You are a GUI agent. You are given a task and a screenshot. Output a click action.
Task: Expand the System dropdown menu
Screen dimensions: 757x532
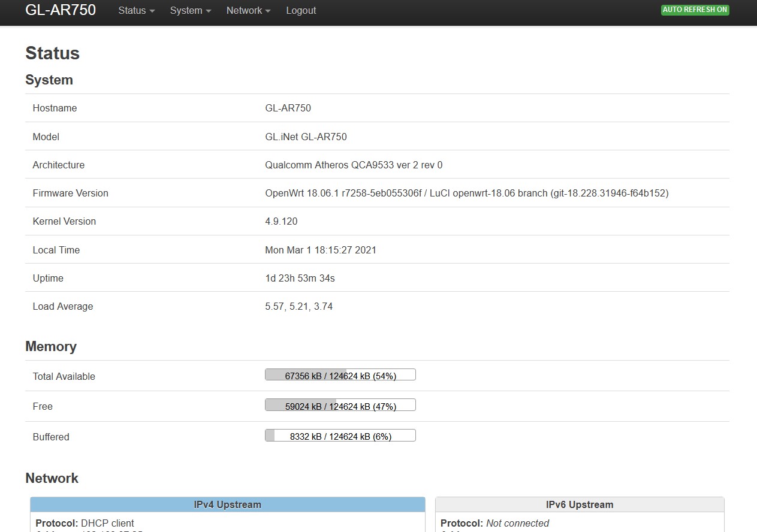pyautogui.click(x=190, y=11)
